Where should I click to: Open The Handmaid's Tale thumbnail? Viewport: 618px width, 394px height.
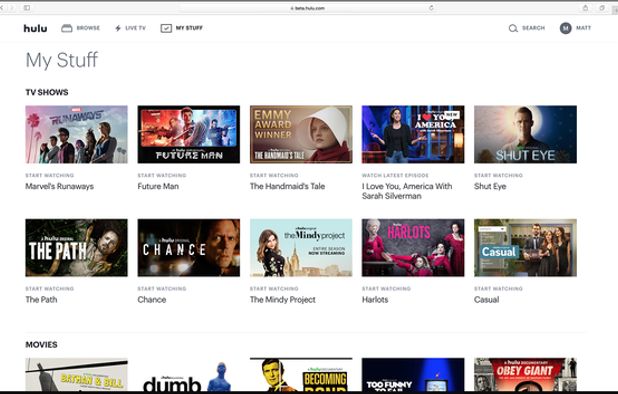coord(301,134)
